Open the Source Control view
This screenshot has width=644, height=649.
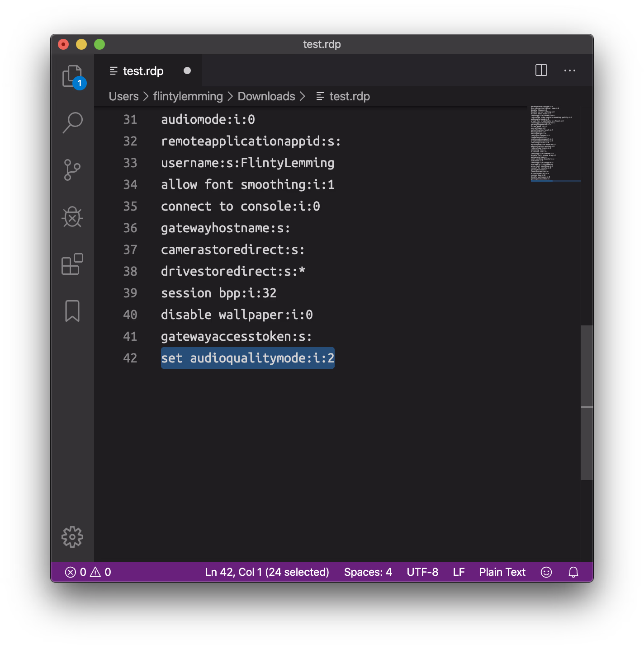pos(72,170)
